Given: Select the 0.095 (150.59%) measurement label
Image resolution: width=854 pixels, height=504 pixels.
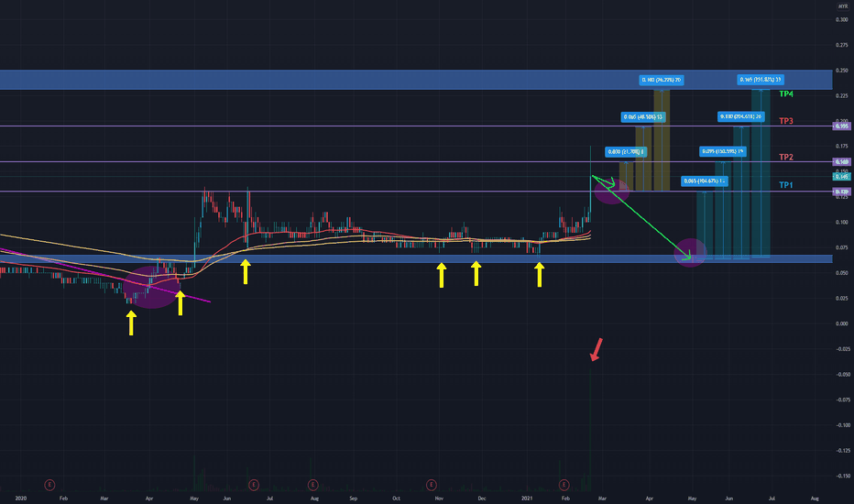Looking at the screenshot, I should (723, 151).
